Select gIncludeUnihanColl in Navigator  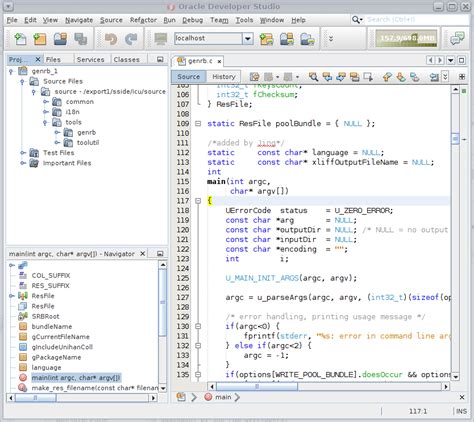(x=62, y=347)
